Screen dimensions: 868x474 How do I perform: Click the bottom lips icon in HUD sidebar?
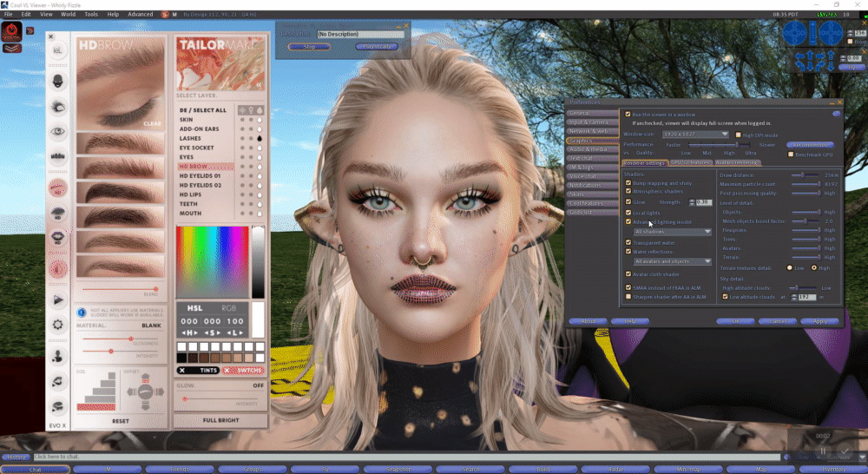tap(57, 406)
